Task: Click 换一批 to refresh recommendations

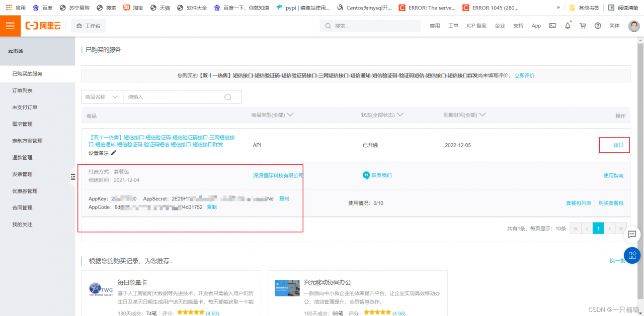Action: click(617, 261)
